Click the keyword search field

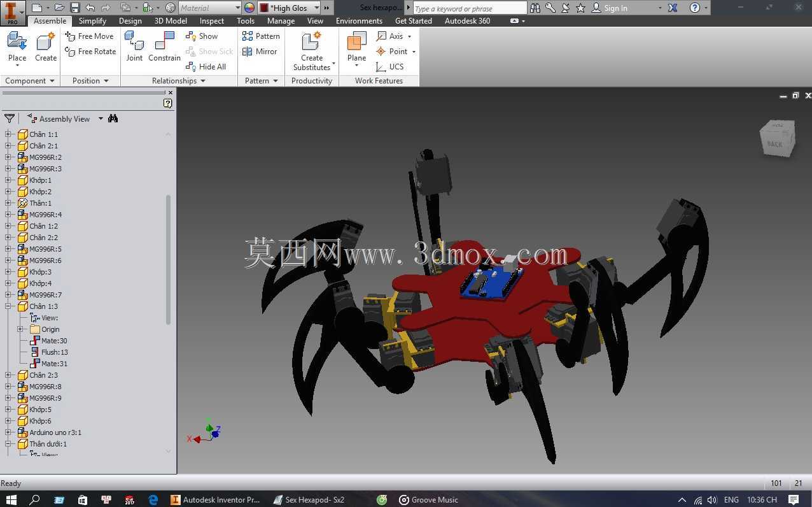coord(470,8)
